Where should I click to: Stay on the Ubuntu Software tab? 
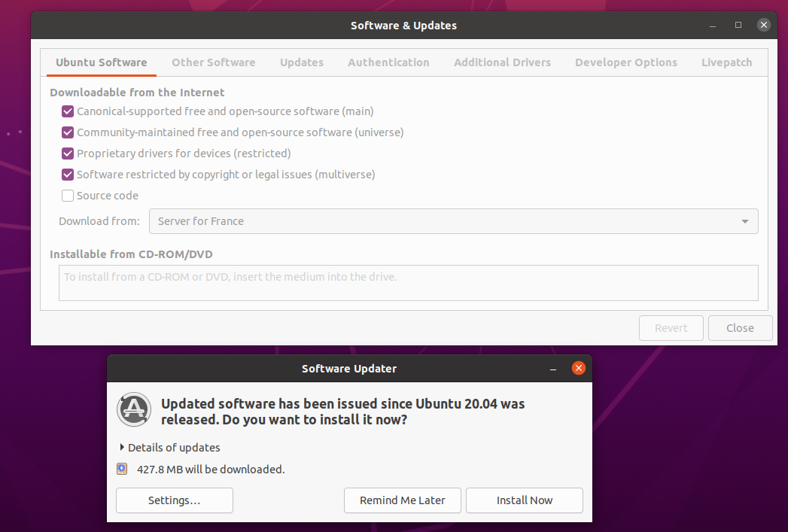pyautogui.click(x=102, y=62)
